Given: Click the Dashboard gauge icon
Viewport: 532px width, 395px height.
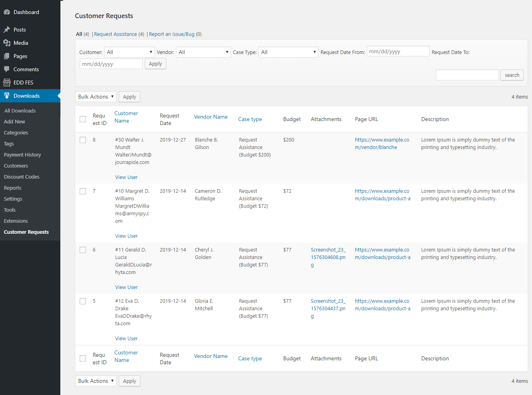Looking at the screenshot, I should [x=7, y=12].
